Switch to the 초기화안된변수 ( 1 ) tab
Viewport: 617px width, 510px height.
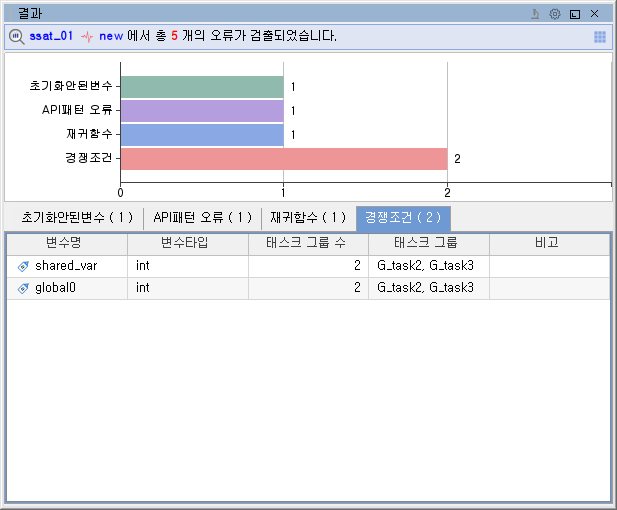coord(76,217)
